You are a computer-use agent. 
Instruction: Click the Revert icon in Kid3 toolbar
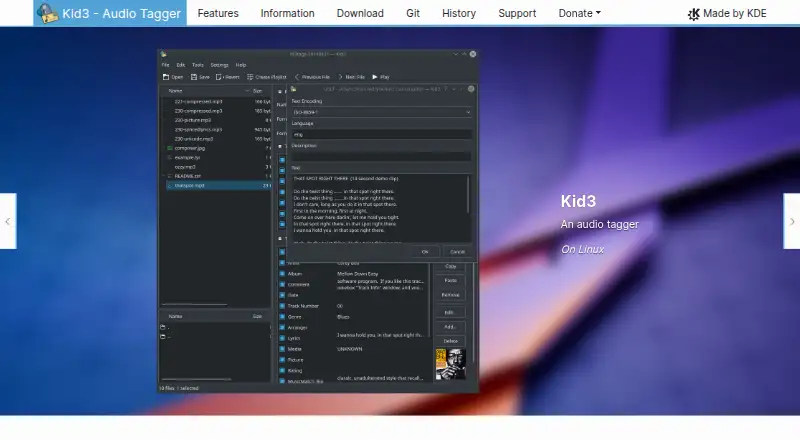[x=218, y=77]
